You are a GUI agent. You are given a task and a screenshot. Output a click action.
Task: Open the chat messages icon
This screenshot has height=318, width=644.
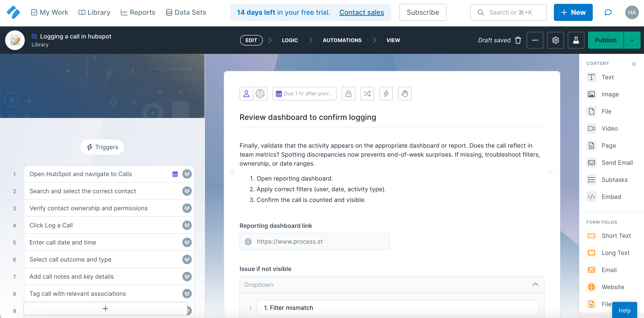point(608,12)
